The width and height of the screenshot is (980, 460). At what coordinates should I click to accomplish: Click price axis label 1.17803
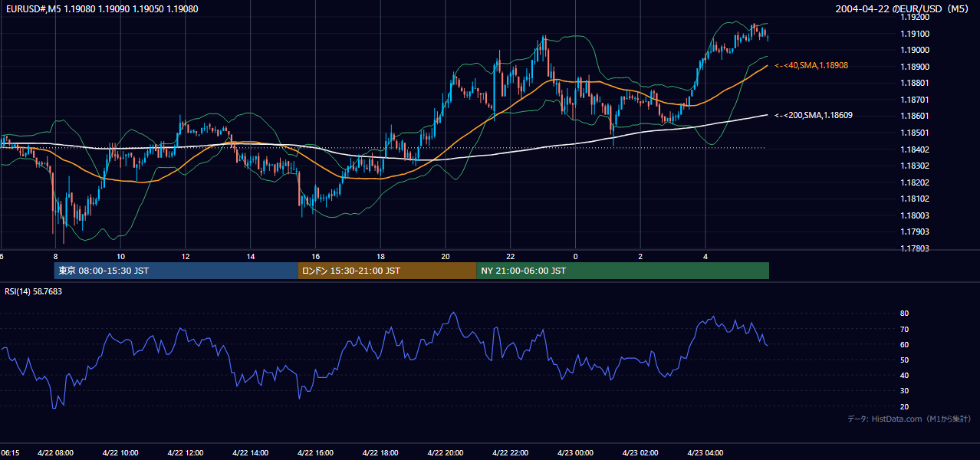[915, 248]
